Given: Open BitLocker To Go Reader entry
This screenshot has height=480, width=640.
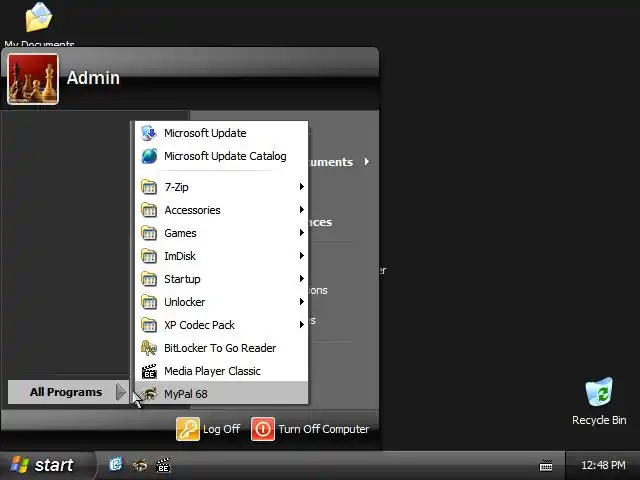Looking at the screenshot, I should 221,348.
